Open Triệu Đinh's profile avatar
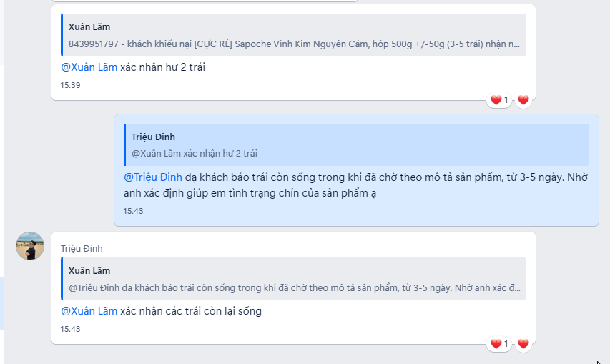This screenshot has height=364, width=610. tap(30, 246)
